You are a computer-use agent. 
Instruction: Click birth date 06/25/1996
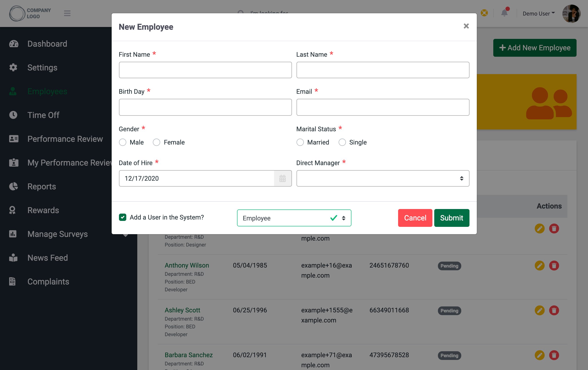250,310
